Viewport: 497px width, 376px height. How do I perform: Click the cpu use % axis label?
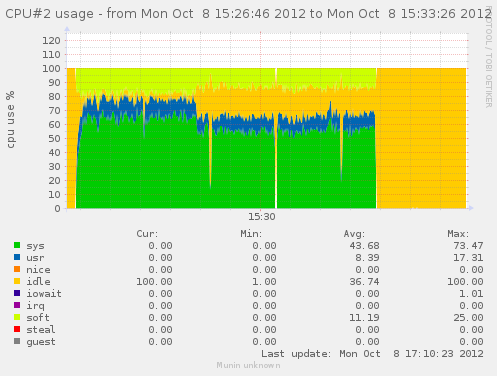[x=11, y=120]
